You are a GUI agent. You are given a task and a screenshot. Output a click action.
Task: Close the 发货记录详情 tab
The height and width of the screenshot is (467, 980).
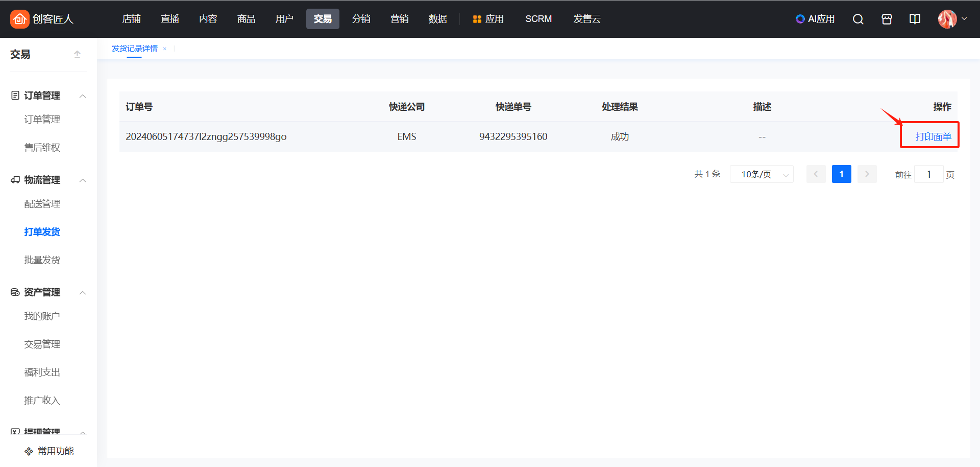[164, 49]
